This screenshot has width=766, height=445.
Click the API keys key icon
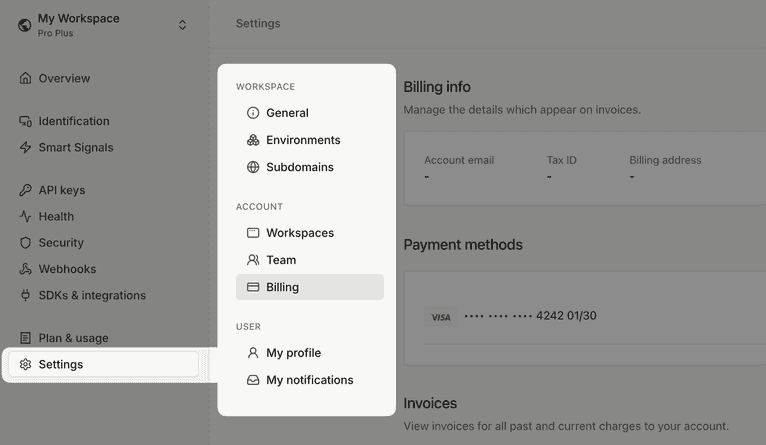[x=26, y=190]
